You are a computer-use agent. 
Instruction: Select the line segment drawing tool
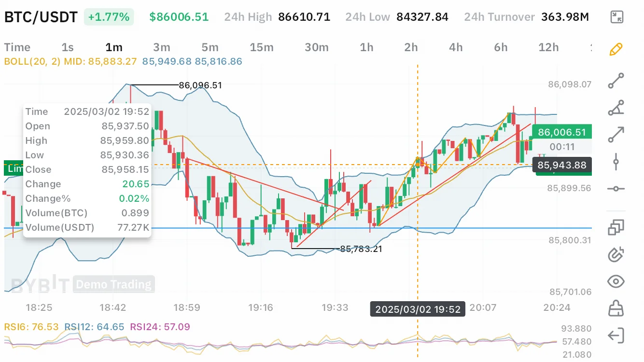(616, 81)
